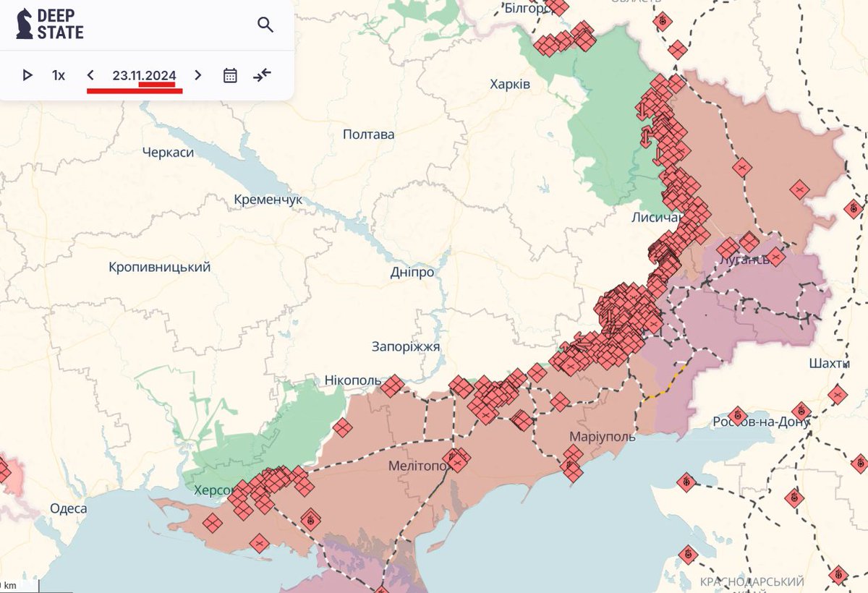
Task: Click the Нікополь city label
Action: coord(353,380)
